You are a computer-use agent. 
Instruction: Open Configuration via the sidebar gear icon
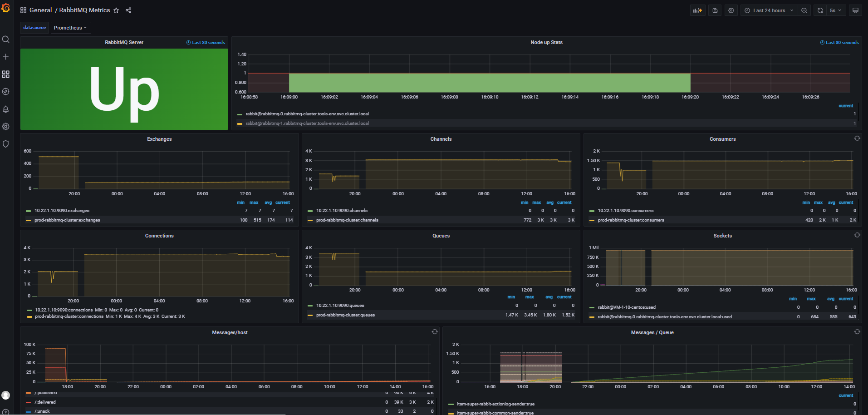click(x=6, y=127)
